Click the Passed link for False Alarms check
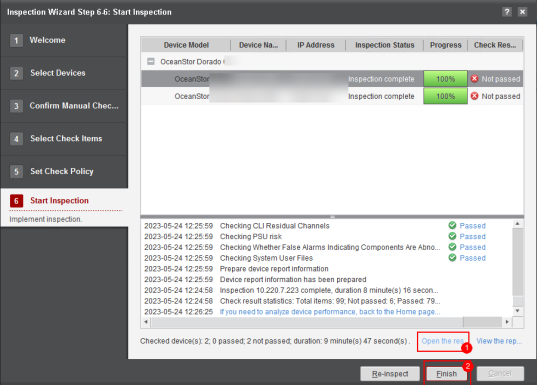 pos(472,247)
